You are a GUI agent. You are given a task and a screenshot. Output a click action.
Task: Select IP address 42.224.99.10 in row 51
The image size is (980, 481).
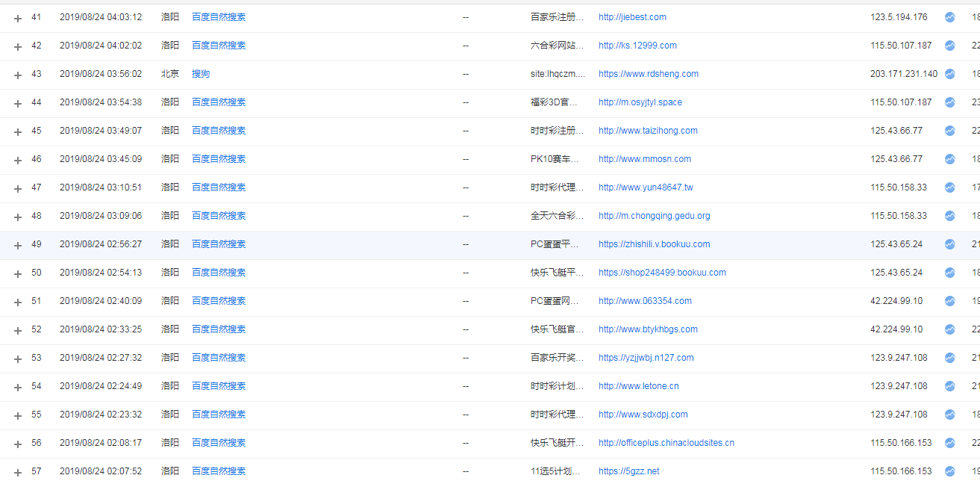(x=896, y=301)
